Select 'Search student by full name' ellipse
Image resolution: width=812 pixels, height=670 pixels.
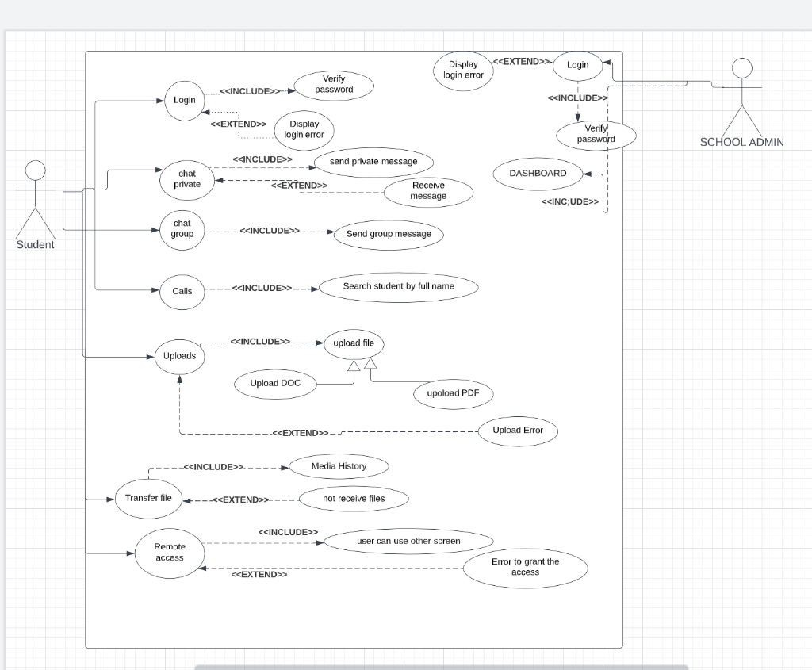(399, 287)
